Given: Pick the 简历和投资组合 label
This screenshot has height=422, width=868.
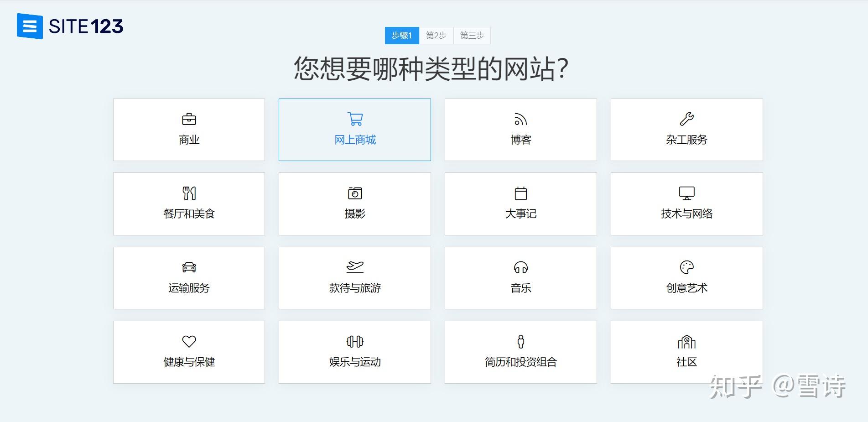Looking at the screenshot, I should [521, 362].
